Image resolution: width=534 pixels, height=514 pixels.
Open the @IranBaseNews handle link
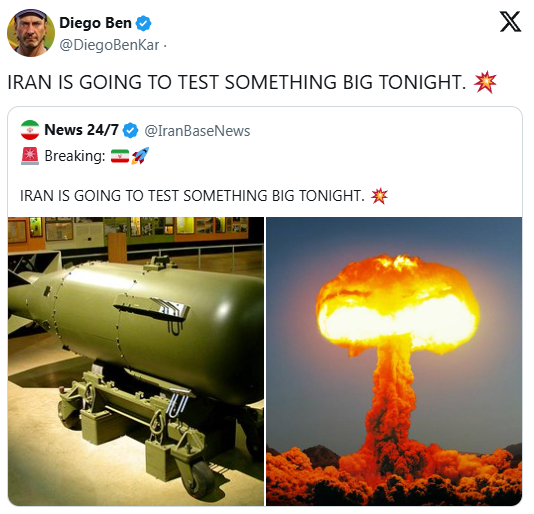point(197,131)
